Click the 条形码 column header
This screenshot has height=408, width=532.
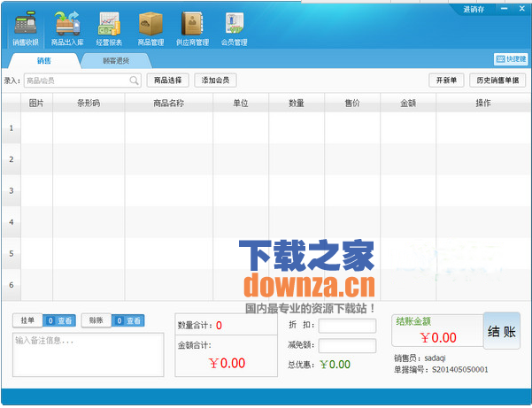pyautogui.click(x=89, y=103)
